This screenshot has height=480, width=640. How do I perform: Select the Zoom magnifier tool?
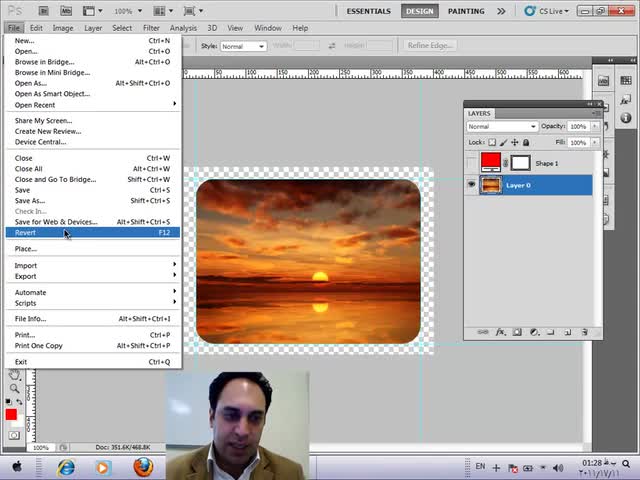14,389
